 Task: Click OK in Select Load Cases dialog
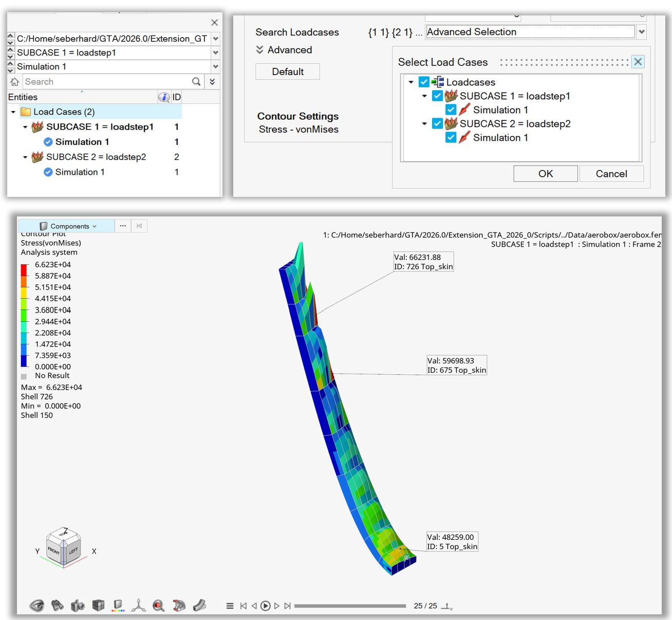[x=545, y=173]
